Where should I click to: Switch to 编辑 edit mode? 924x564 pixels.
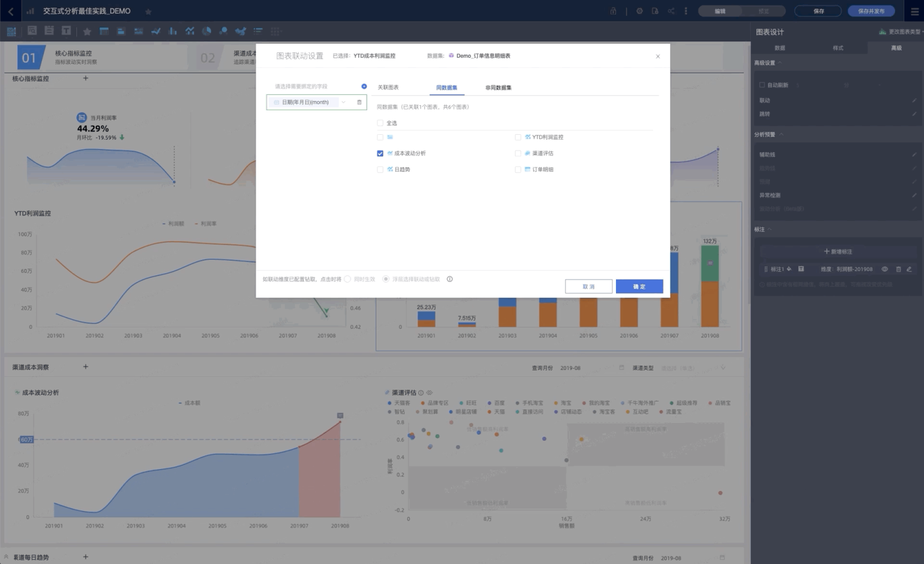pos(720,11)
